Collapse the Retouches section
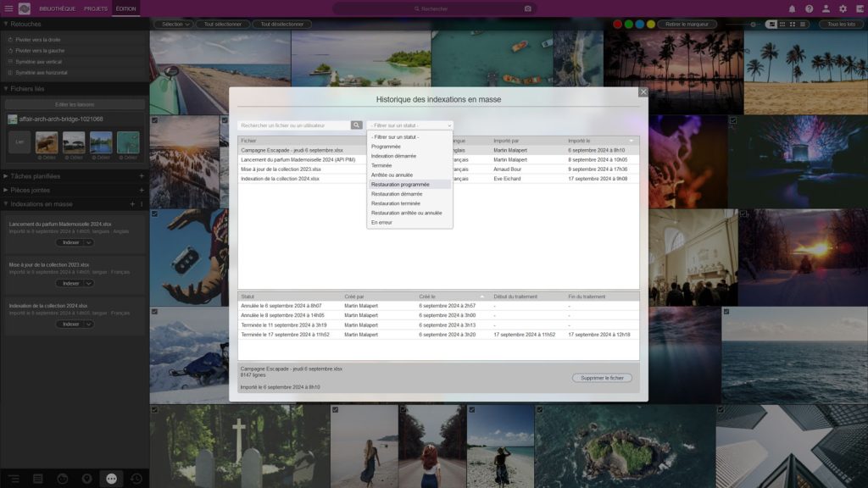The height and width of the screenshot is (488, 868). (x=6, y=24)
